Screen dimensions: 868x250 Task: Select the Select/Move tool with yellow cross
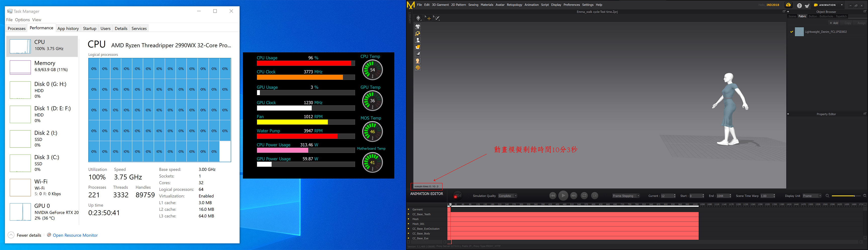click(x=428, y=18)
